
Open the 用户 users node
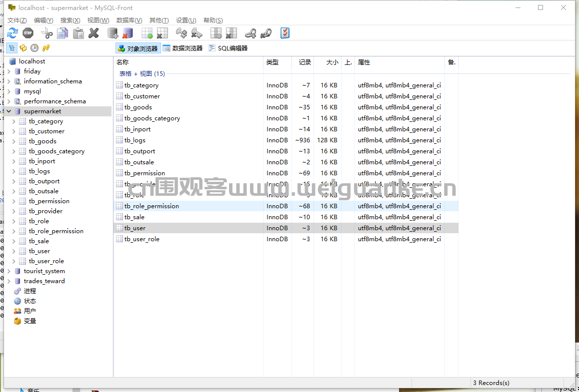point(30,311)
